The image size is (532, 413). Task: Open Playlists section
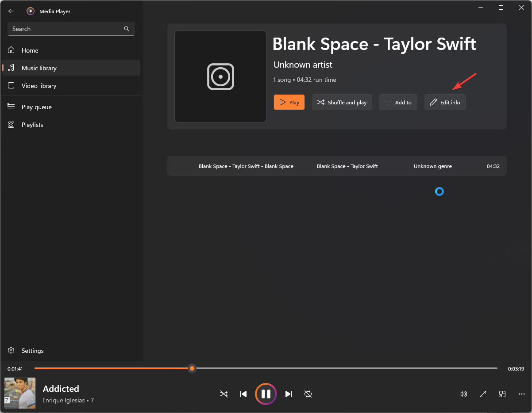[x=32, y=125]
